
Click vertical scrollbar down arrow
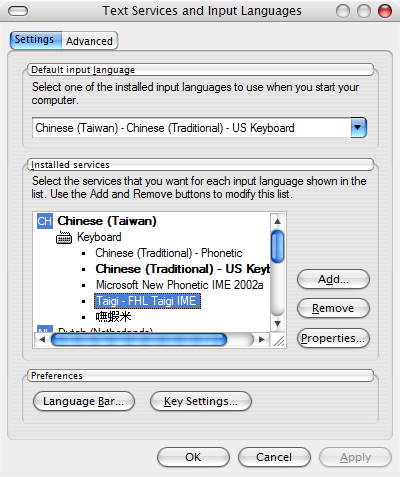tap(277, 323)
